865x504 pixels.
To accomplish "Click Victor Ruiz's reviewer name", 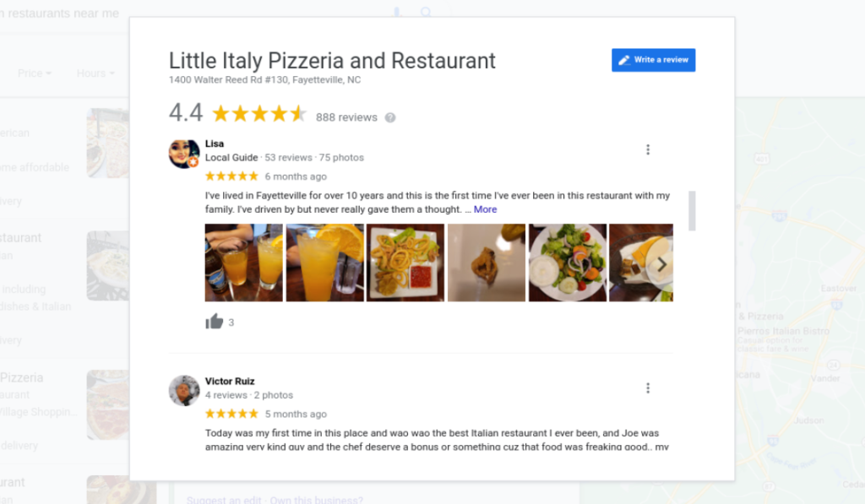I will [x=230, y=381].
